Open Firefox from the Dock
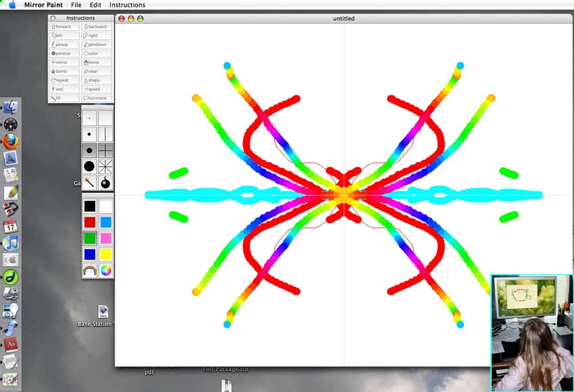The height and width of the screenshot is (392, 574). 10,141
